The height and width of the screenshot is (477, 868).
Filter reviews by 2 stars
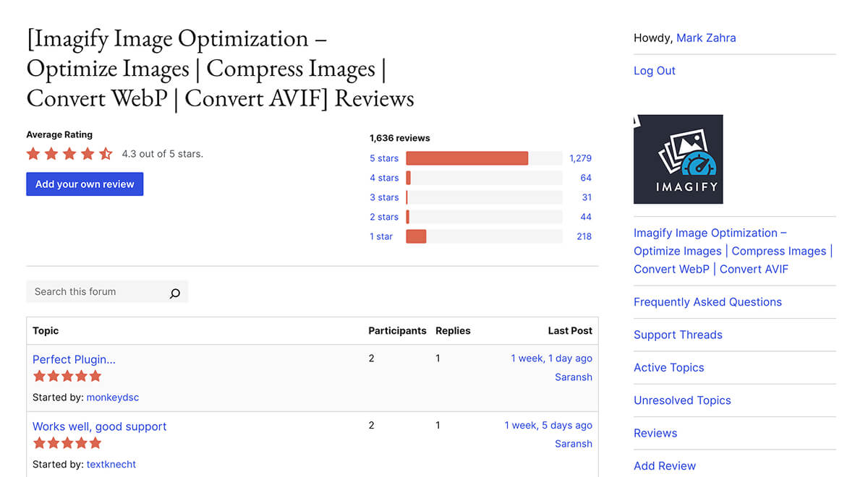384,217
